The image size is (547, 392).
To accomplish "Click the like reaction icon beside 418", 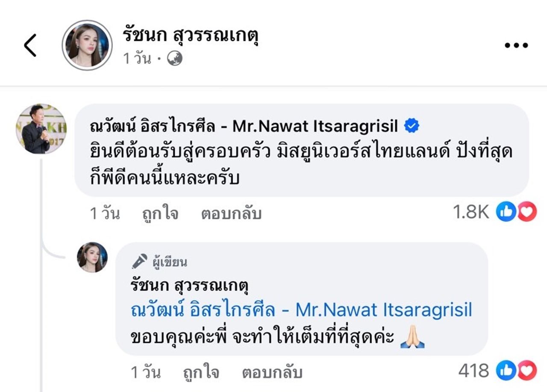I will 506,371.
